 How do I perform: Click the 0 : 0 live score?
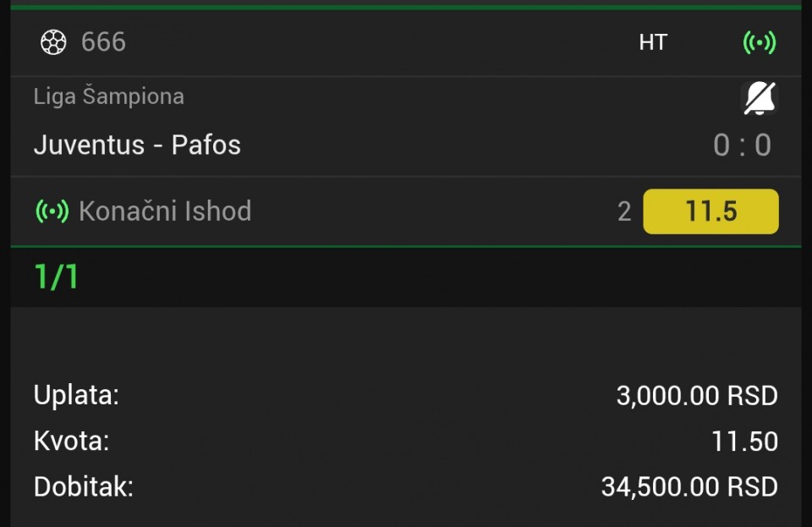click(742, 145)
